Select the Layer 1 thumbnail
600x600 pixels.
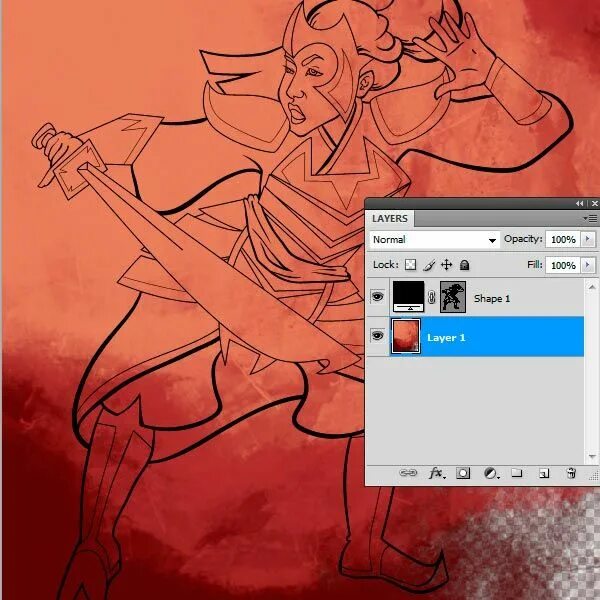(x=406, y=336)
